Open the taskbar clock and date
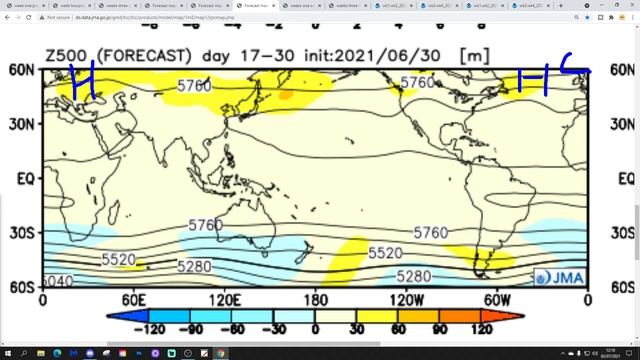 coord(611,353)
